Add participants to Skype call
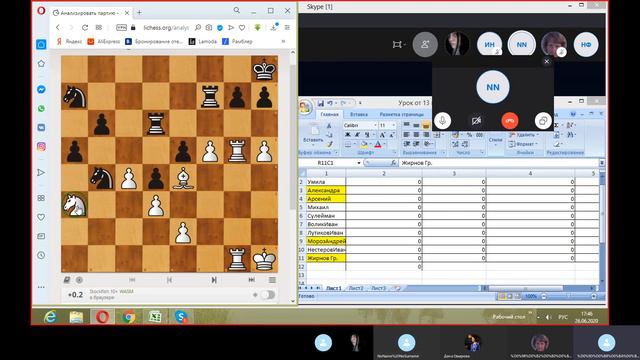Viewport: 640px width, 360px height. point(425,44)
